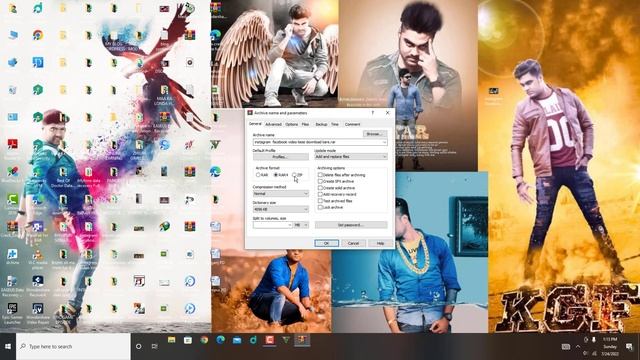Open the Profiles button
This screenshot has height=360, width=640.
(280, 157)
